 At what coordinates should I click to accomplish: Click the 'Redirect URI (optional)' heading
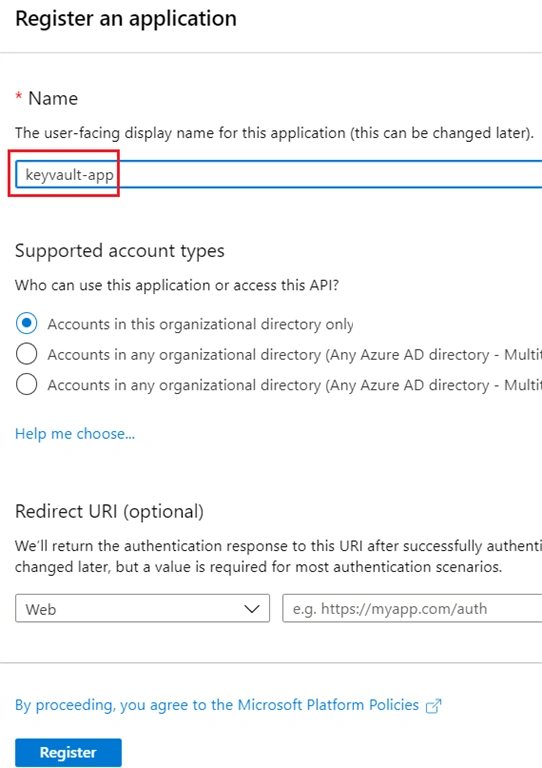[109, 511]
